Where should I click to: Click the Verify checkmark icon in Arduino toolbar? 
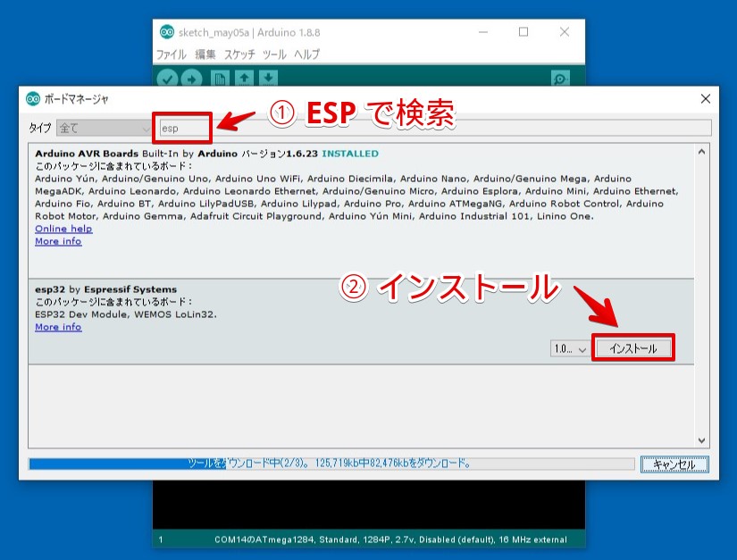point(167,78)
